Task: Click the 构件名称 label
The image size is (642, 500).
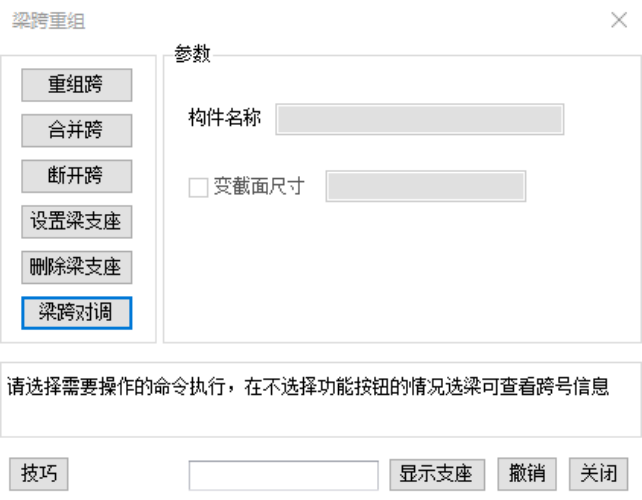Action: pyautogui.click(x=225, y=119)
